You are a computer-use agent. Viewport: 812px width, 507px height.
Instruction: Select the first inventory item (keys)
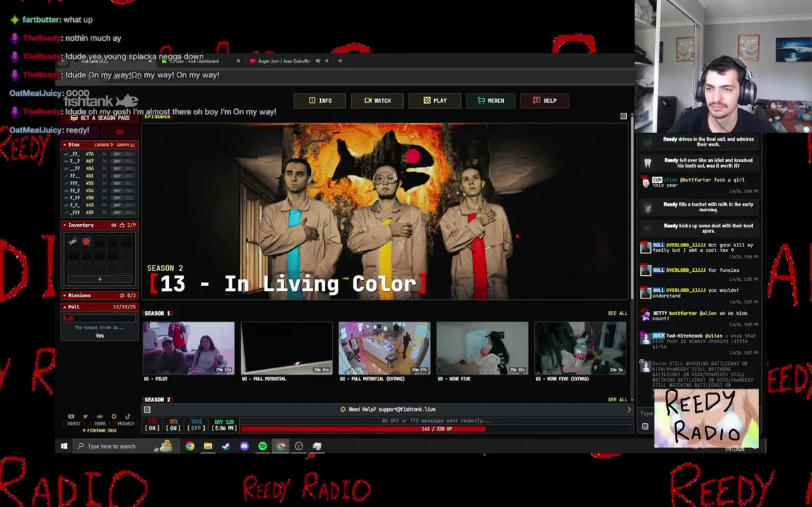coord(73,241)
